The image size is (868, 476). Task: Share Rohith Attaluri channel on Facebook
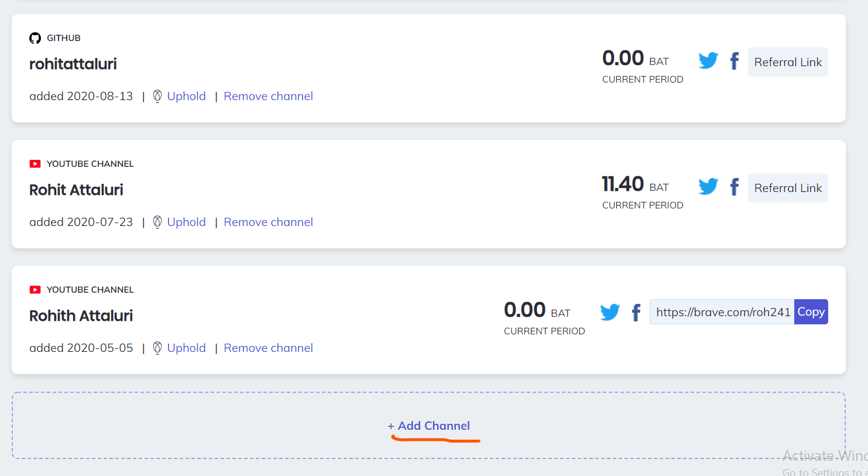pyautogui.click(x=636, y=313)
